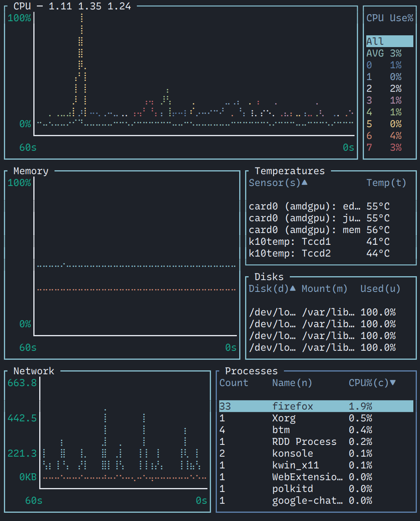The width and height of the screenshot is (420, 521).
Task: Select the kwin_x11 process row
Action: 316,465
